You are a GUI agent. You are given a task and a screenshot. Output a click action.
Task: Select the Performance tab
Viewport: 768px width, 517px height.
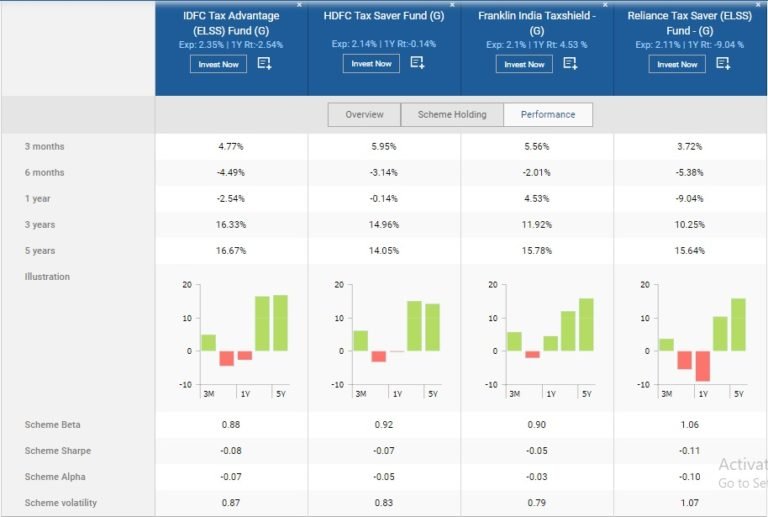click(548, 115)
